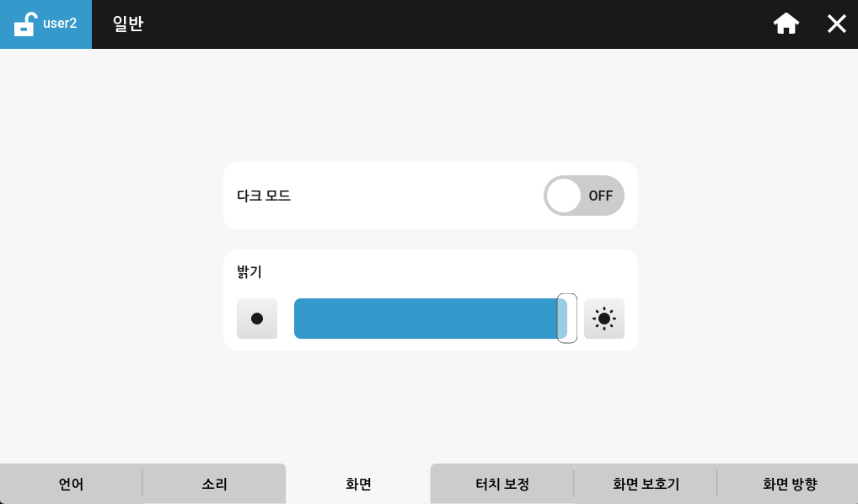This screenshot has width=858, height=504.
Task: Click the 밝기 section label
Action: click(x=249, y=271)
